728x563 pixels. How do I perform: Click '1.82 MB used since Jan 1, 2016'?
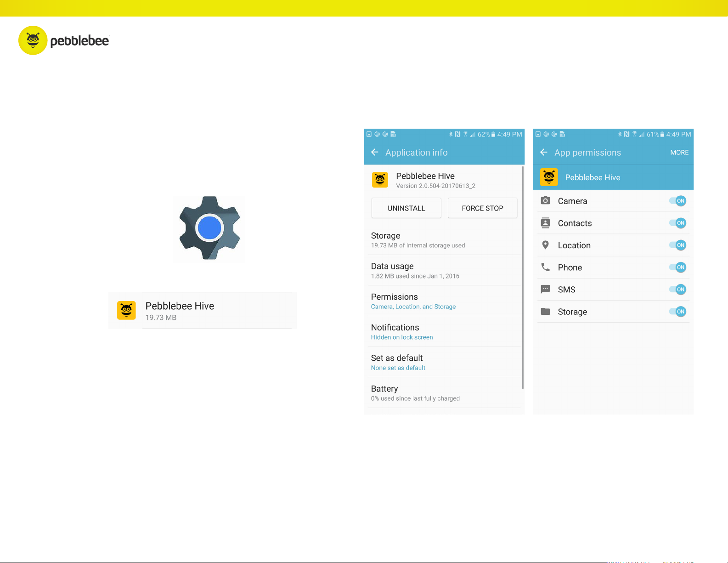(x=415, y=276)
